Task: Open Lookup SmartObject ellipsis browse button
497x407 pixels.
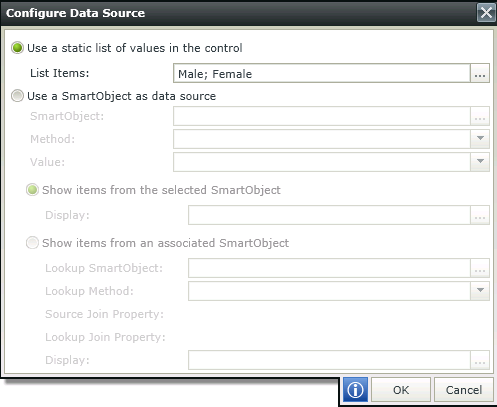Action: [x=480, y=268]
